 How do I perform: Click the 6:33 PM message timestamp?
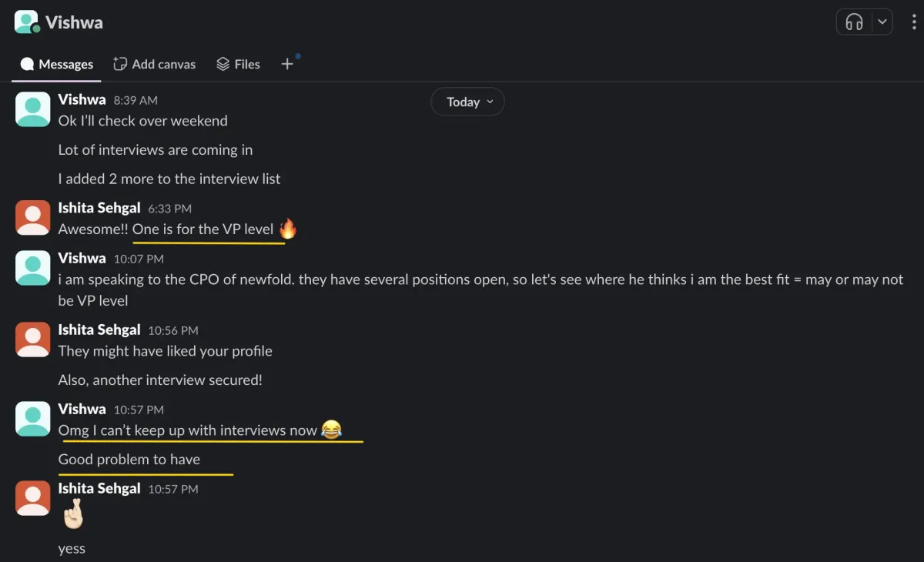[169, 209]
